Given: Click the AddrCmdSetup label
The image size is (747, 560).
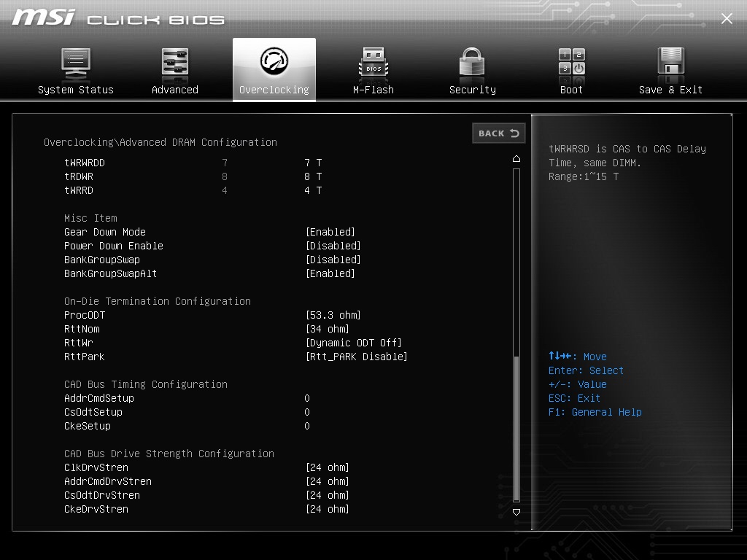Looking at the screenshot, I should pyautogui.click(x=99, y=398).
